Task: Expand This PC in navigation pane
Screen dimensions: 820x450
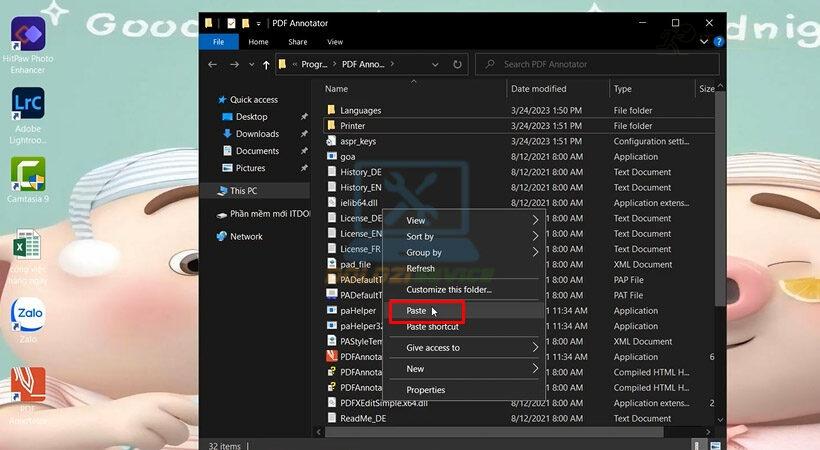Action: point(209,191)
